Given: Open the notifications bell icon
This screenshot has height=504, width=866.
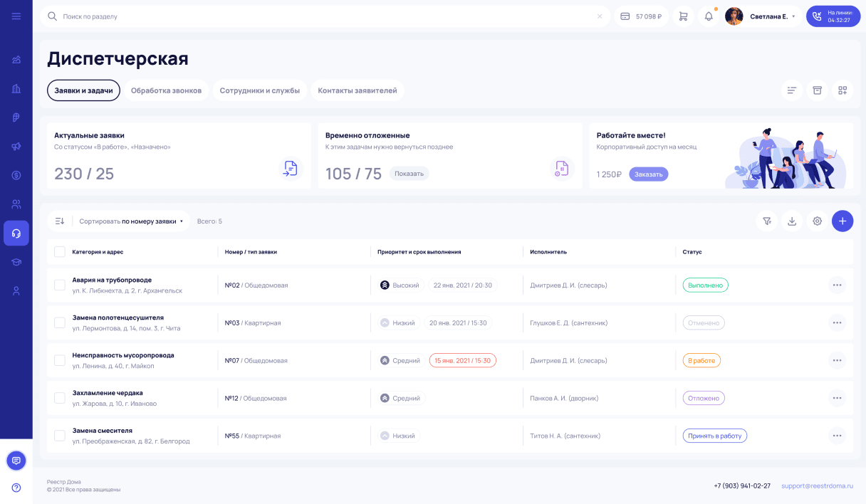Looking at the screenshot, I should [709, 16].
